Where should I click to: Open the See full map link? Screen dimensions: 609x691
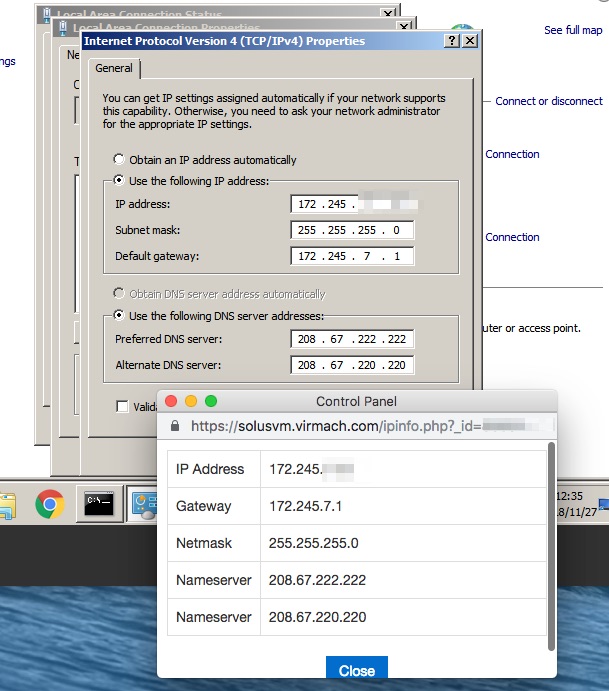click(573, 31)
